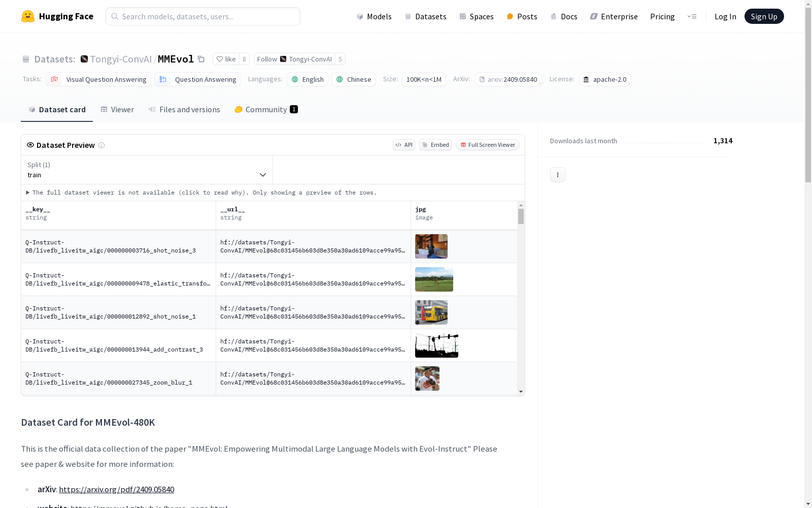
Task: Open the shot_noise_3 row image thumbnail
Action: coord(431,246)
